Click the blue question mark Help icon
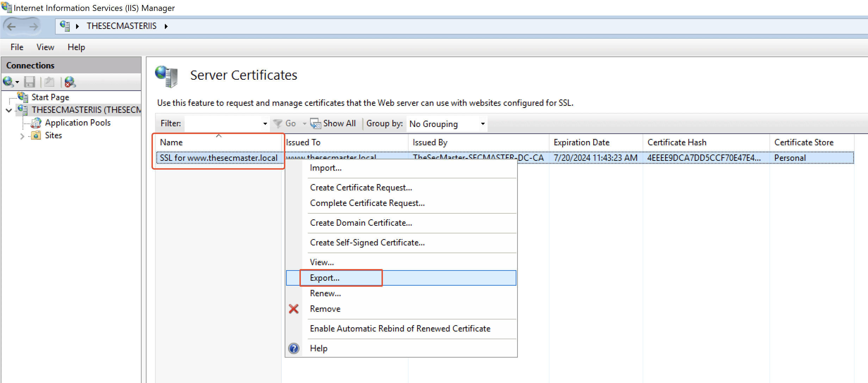868x383 pixels. pos(294,348)
